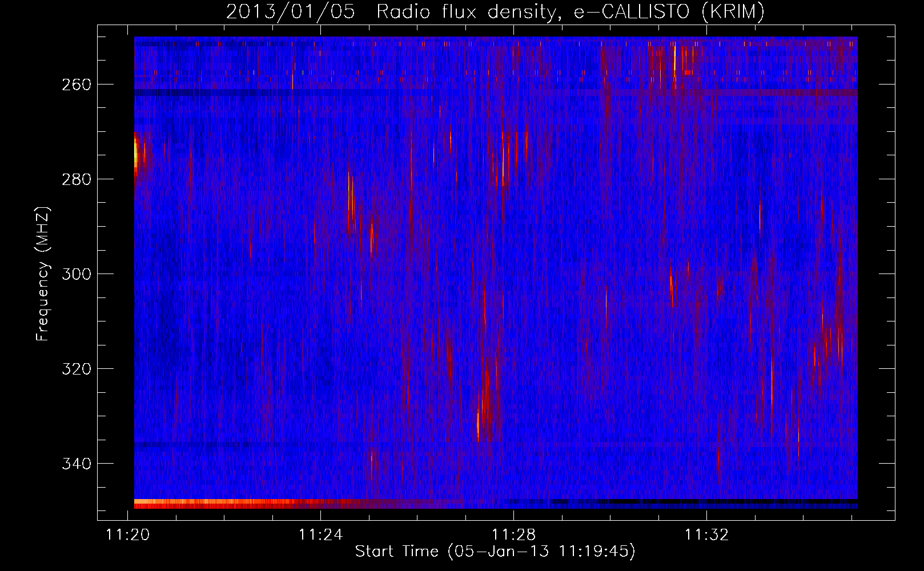Click the 340 frequency tick label

(x=77, y=464)
